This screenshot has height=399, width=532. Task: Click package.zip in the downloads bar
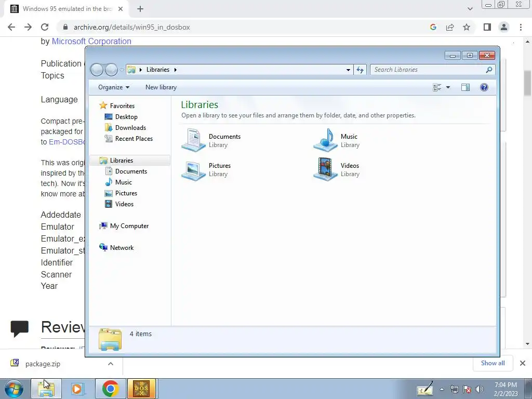[43, 364]
